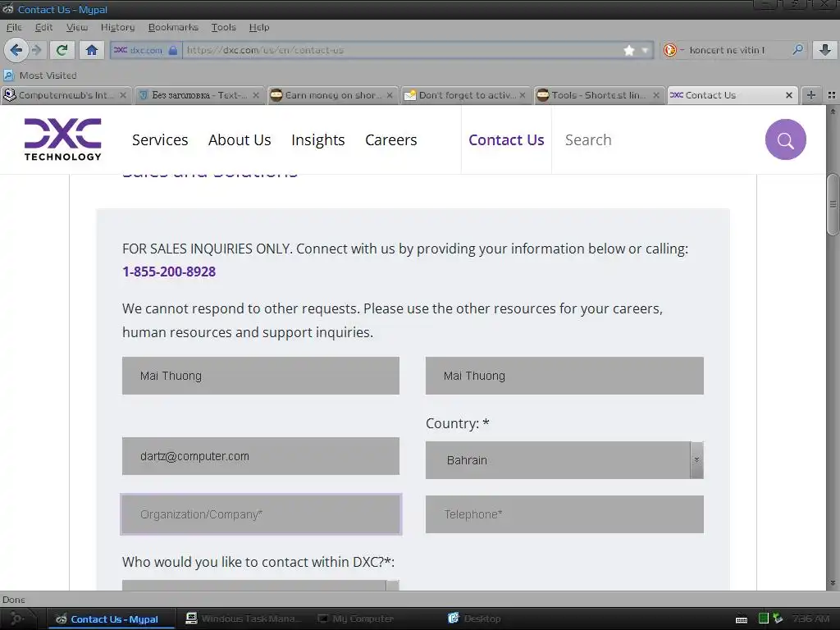Open the Country dropdown showing Bahrain
840x630 pixels.
[x=564, y=460]
